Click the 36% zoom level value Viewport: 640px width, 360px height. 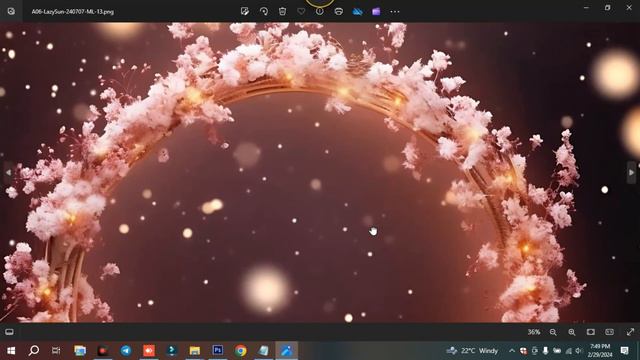tap(533, 332)
